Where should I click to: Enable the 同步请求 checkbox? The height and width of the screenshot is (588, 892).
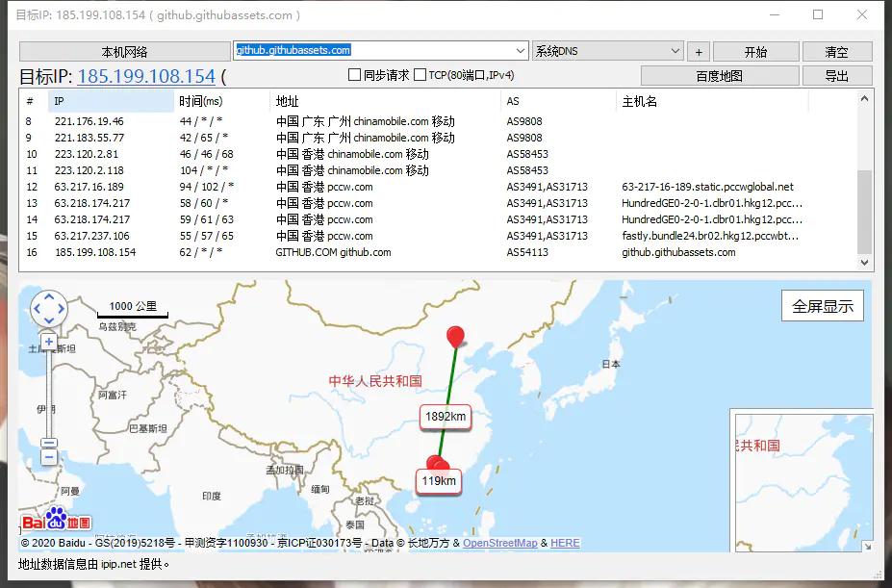tap(355, 74)
